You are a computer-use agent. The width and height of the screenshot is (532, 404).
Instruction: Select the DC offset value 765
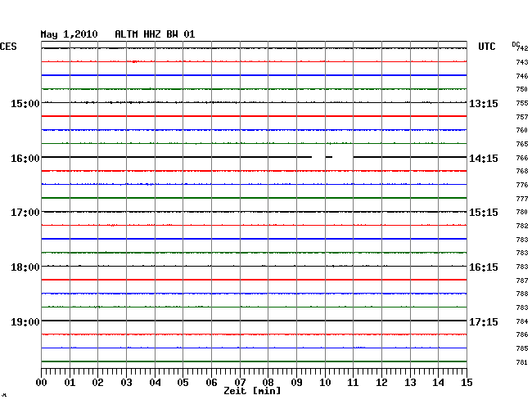522,144
